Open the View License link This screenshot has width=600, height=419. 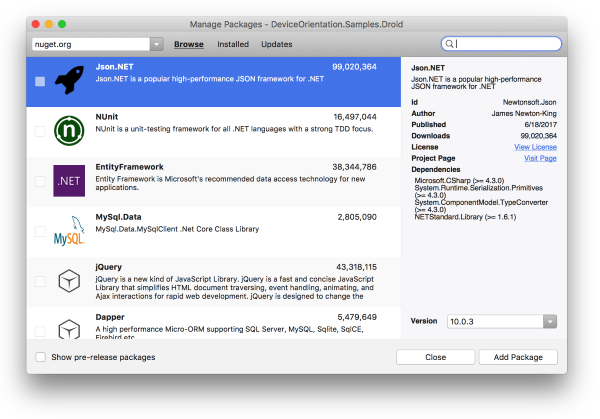coord(535,147)
